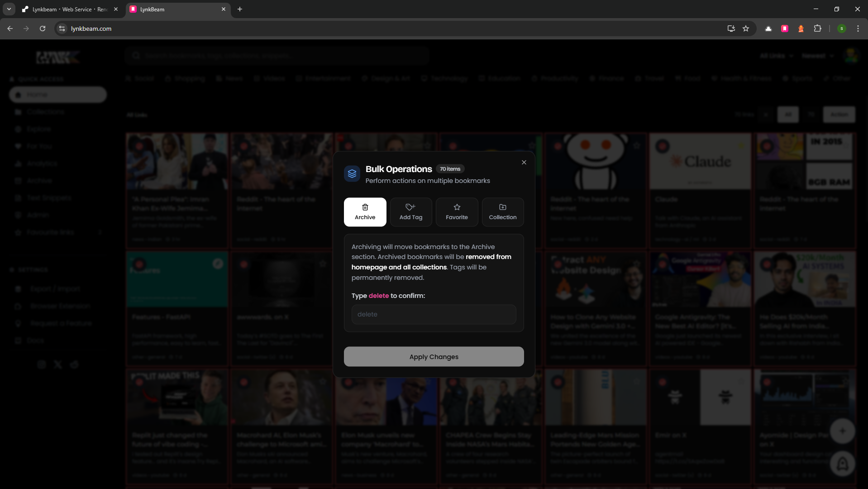Screen dimensions: 868x489
Task: Click the install app icon in address bar
Action: [x=731, y=29]
